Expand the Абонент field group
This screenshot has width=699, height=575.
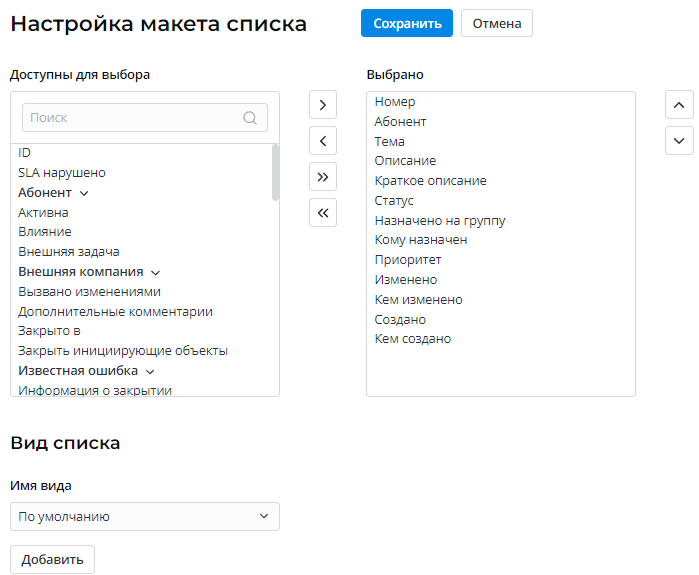[84, 193]
